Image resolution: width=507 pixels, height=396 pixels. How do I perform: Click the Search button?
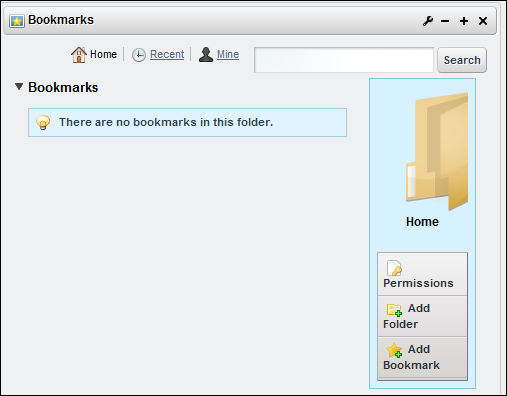coord(462,60)
